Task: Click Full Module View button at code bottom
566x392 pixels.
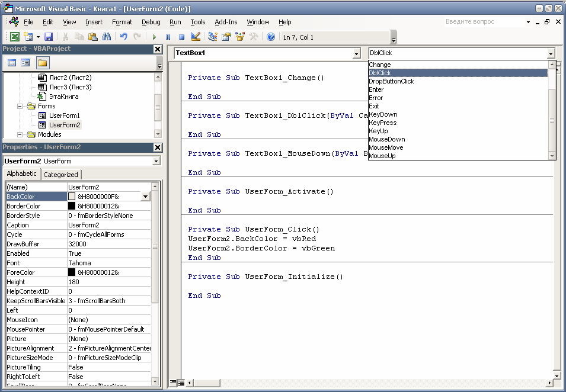Action: 181,383
